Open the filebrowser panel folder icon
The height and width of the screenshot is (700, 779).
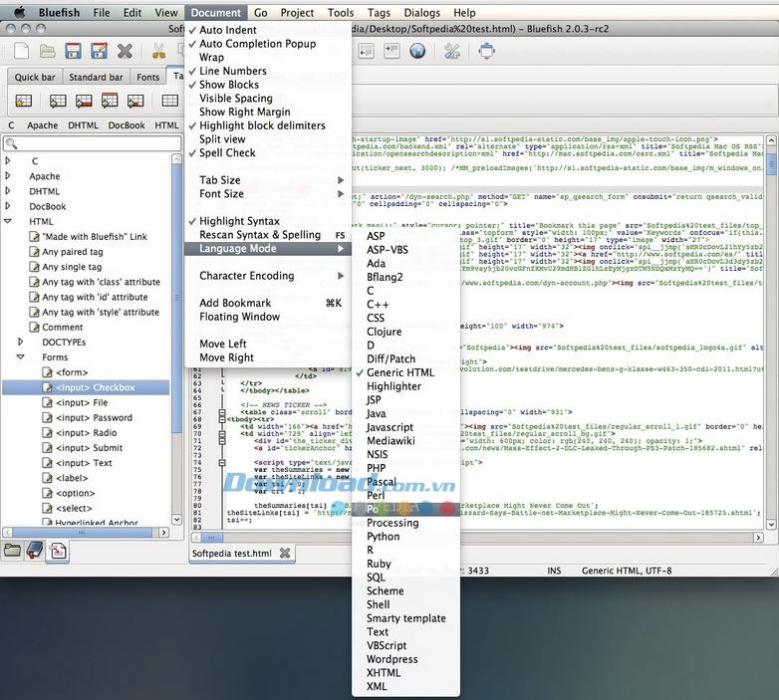12,550
